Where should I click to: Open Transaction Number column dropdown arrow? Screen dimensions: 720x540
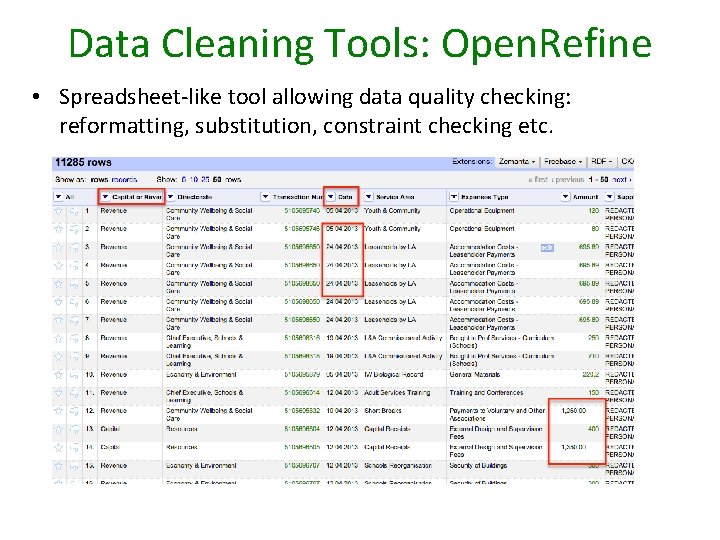pyautogui.click(x=265, y=197)
